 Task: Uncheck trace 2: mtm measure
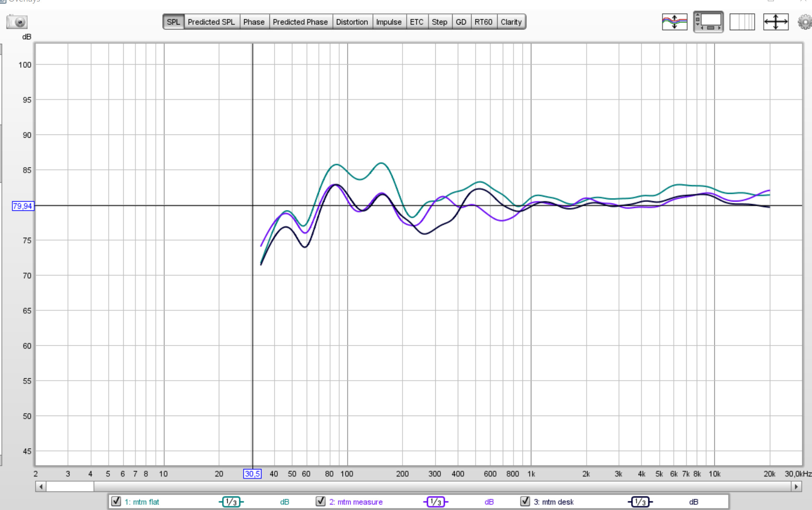tap(320, 501)
